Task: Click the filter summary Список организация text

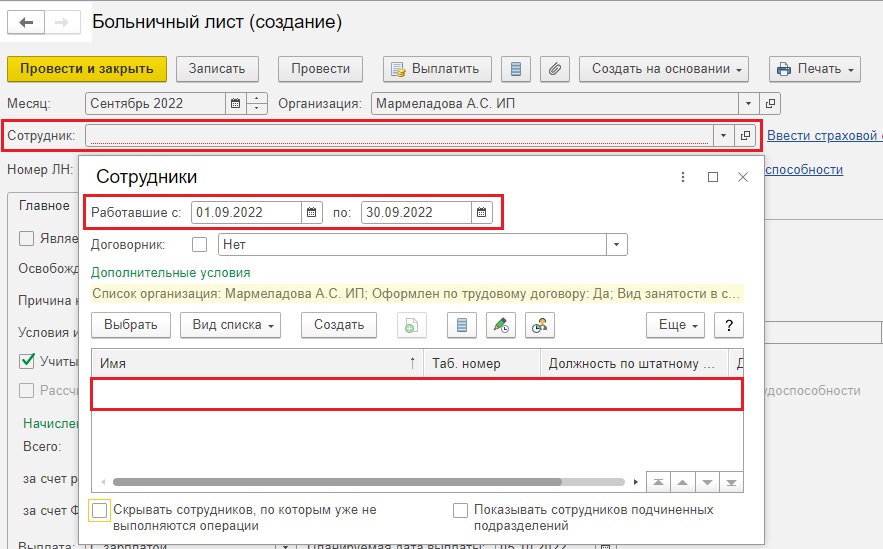Action: click(417, 294)
